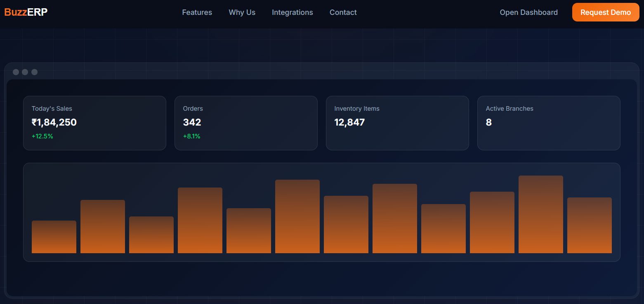
Task: Open the Features nav item
Action: click(x=197, y=12)
